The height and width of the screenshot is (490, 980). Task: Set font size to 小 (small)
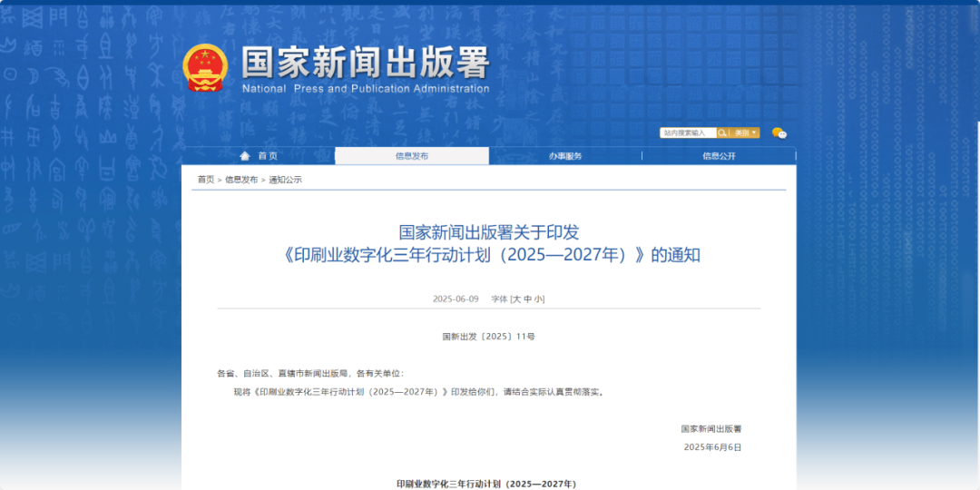click(538, 299)
